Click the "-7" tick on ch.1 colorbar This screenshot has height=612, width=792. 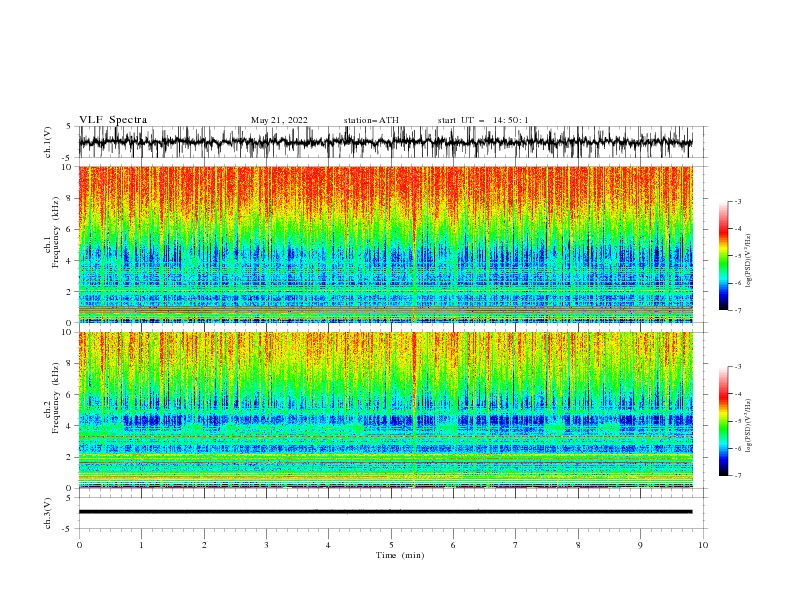(x=737, y=310)
